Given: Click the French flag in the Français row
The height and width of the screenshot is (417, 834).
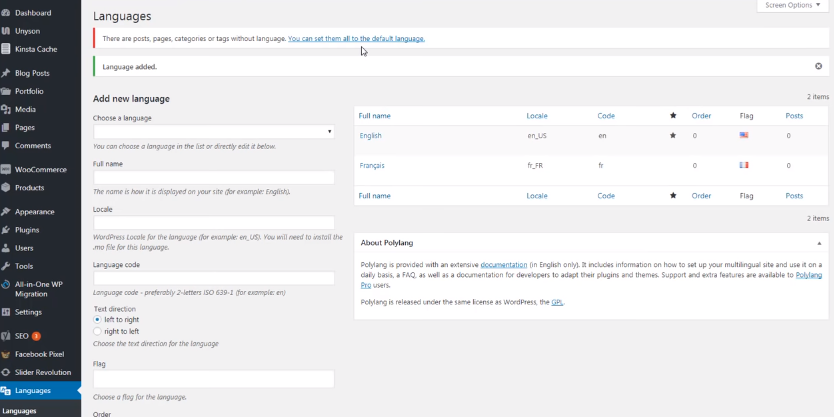Looking at the screenshot, I should pyautogui.click(x=744, y=165).
